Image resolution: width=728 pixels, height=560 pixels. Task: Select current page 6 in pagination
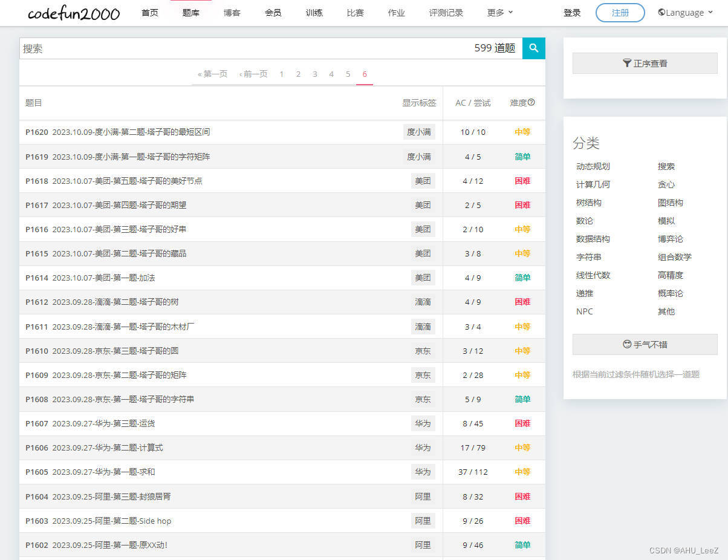(365, 74)
